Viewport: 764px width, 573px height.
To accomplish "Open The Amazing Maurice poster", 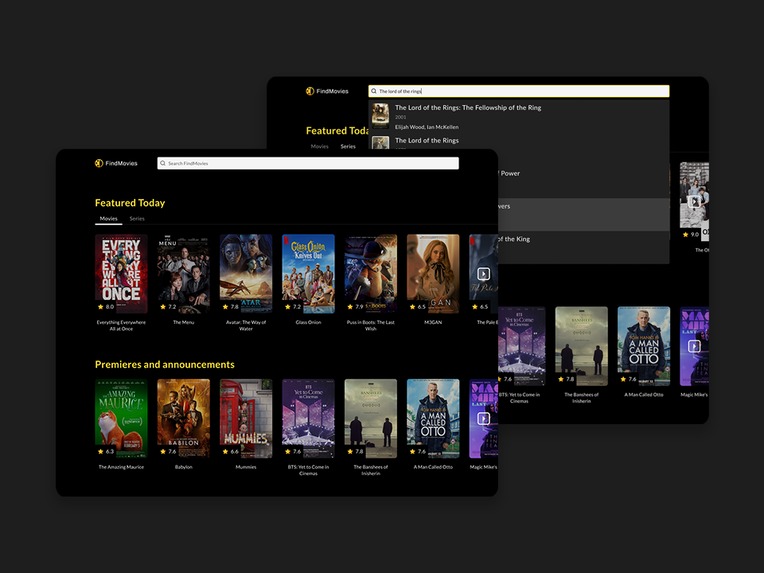I will [121, 419].
